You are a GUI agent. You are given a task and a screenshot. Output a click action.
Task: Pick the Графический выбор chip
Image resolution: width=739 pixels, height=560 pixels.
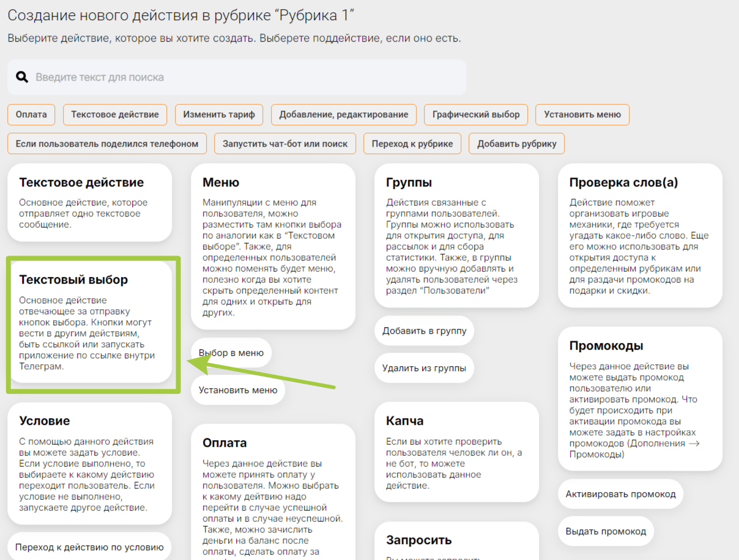[476, 114]
